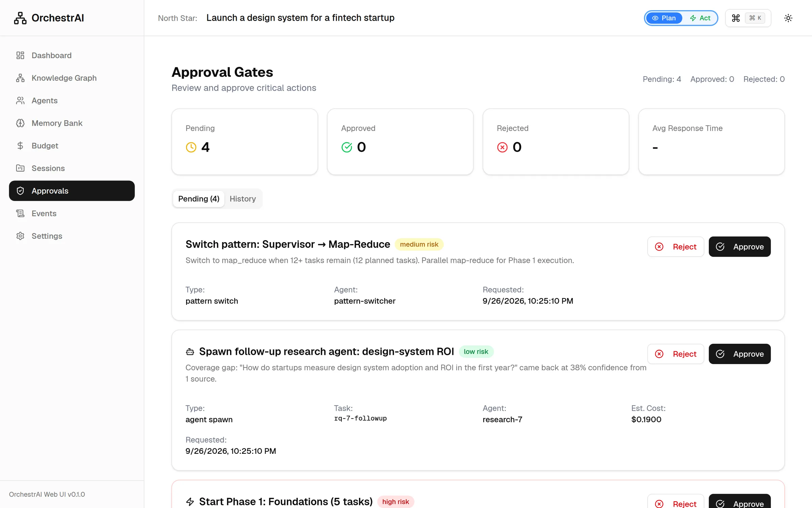Click the 'Pending: 4' header summary
This screenshot has width=812, height=508.
point(662,79)
